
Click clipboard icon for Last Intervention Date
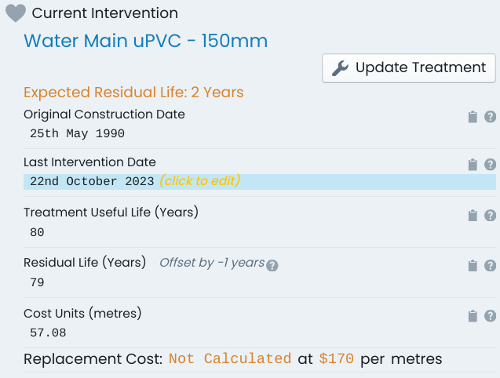tap(473, 164)
